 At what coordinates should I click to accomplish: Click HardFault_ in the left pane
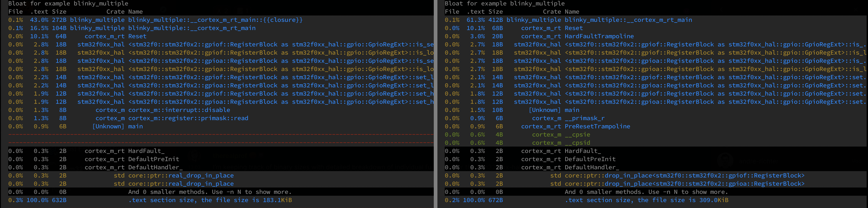click(x=146, y=151)
